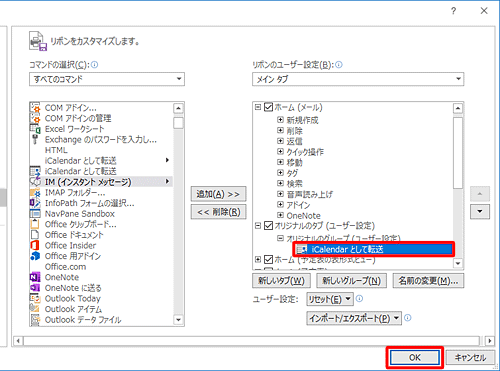Expand the 返信 group
The image size is (500, 371).
(x=280, y=141)
